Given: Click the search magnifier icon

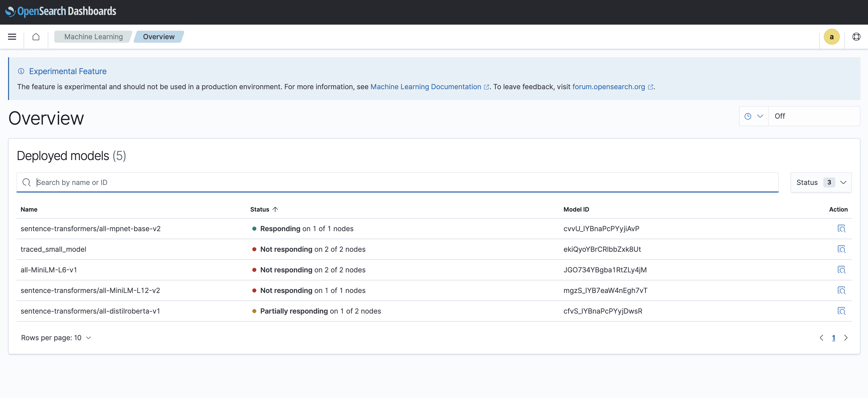Looking at the screenshot, I should [x=27, y=182].
